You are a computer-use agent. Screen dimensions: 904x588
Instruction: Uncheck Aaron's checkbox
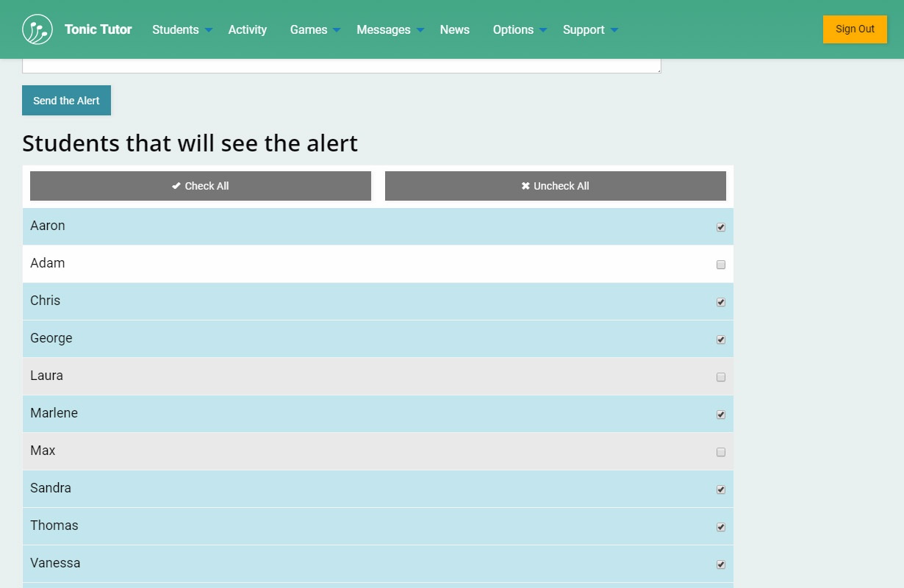click(721, 227)
